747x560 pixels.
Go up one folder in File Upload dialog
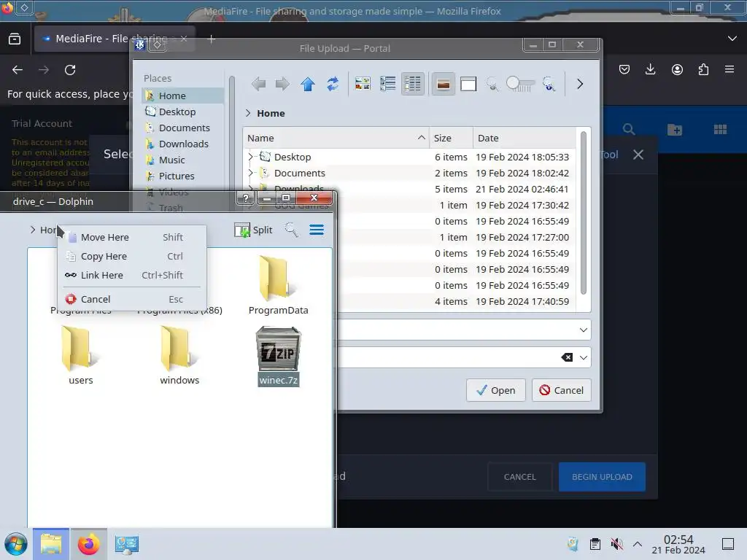(x=308, y=85)
